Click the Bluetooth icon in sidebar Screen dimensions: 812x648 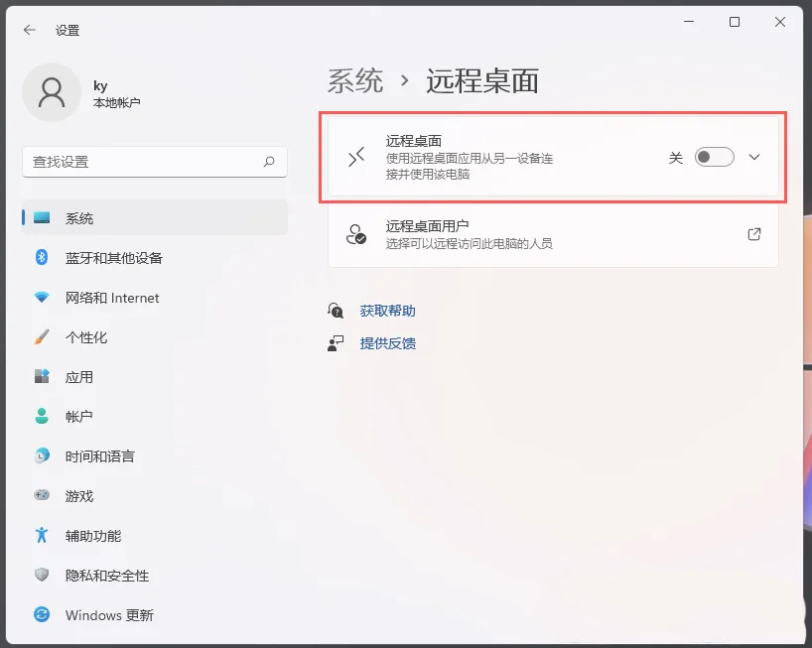pyautogui.click(x=42, y=257)
